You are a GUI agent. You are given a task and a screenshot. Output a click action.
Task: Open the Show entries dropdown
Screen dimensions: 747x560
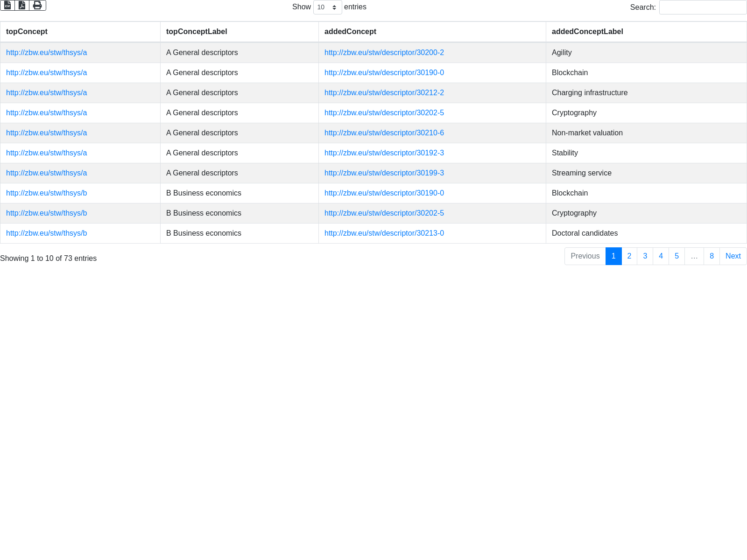point(327,7)
